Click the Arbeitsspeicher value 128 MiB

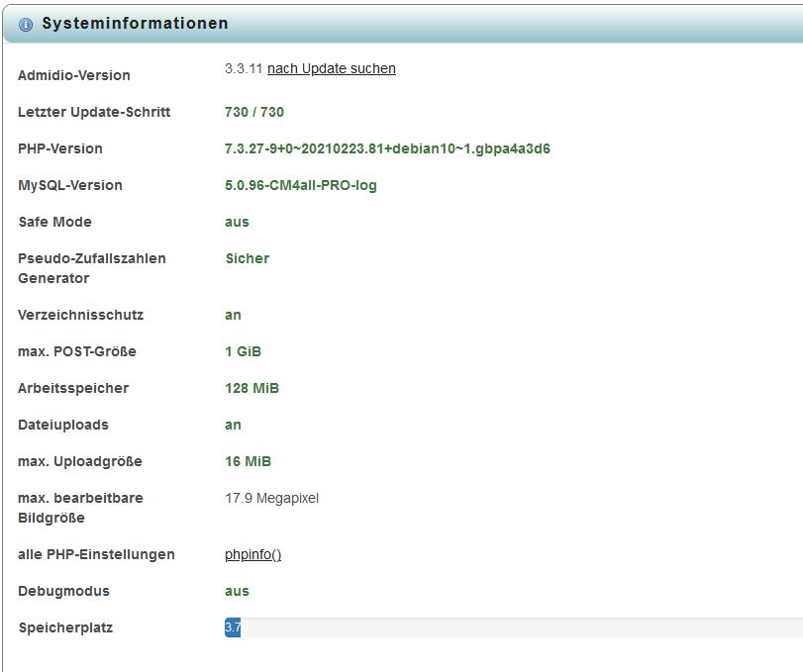click(x=251, y=388)
